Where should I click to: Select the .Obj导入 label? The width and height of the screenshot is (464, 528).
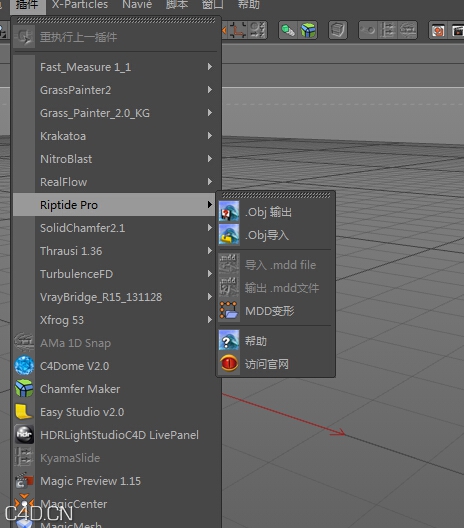pos(267,235)
